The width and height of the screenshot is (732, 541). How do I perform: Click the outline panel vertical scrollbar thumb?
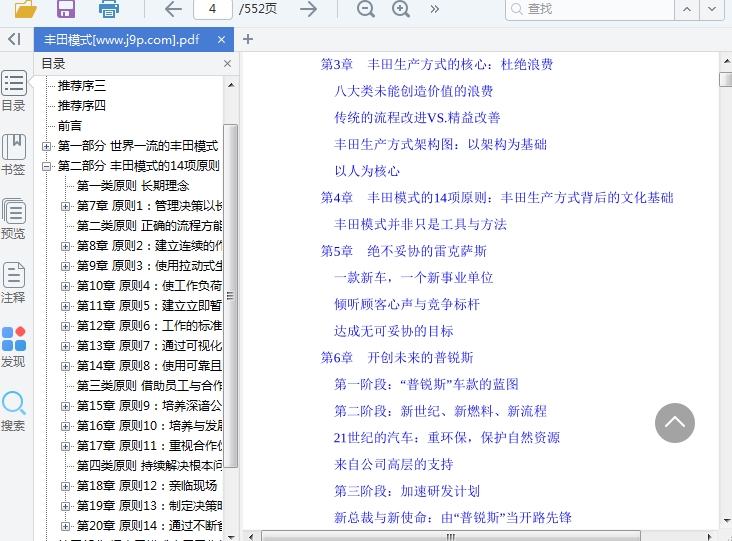click(x=230, y=295)
